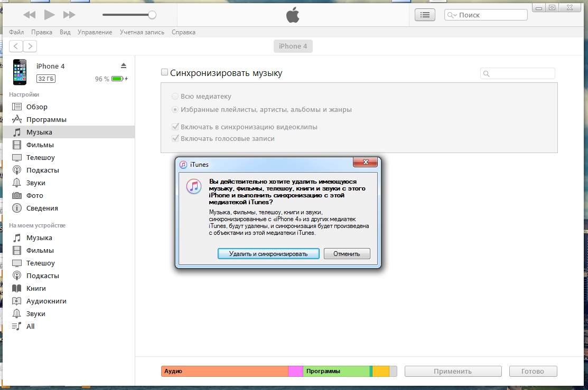The width and height of the screenshot is (588, 390).
Task: Open Музыка under На моем устройстве
Action: coord(69,238)
